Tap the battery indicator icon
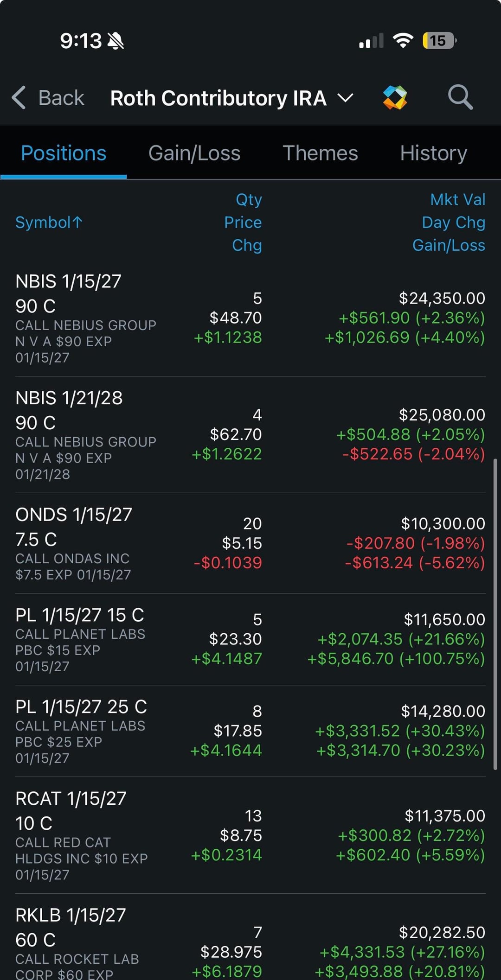Viewport: 501px width, 980px height. tap(438, 41)
